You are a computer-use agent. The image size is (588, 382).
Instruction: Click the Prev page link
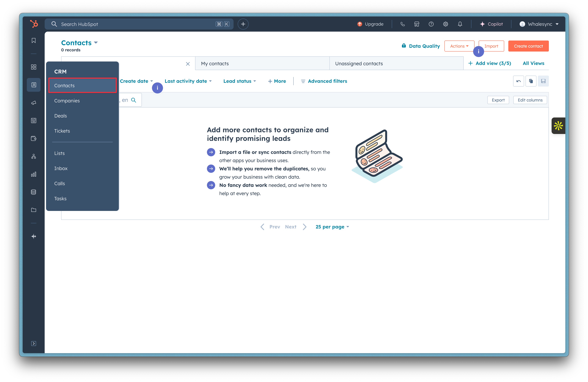274,227
